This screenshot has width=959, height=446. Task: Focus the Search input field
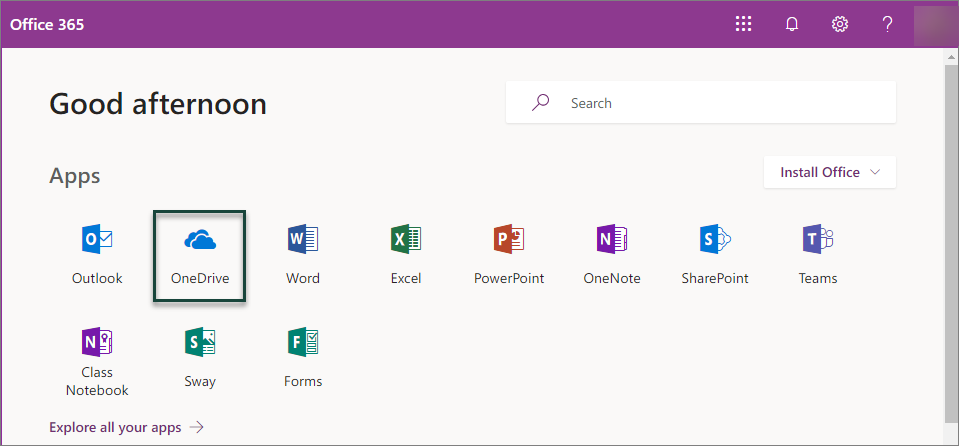[x=701, y=102]
